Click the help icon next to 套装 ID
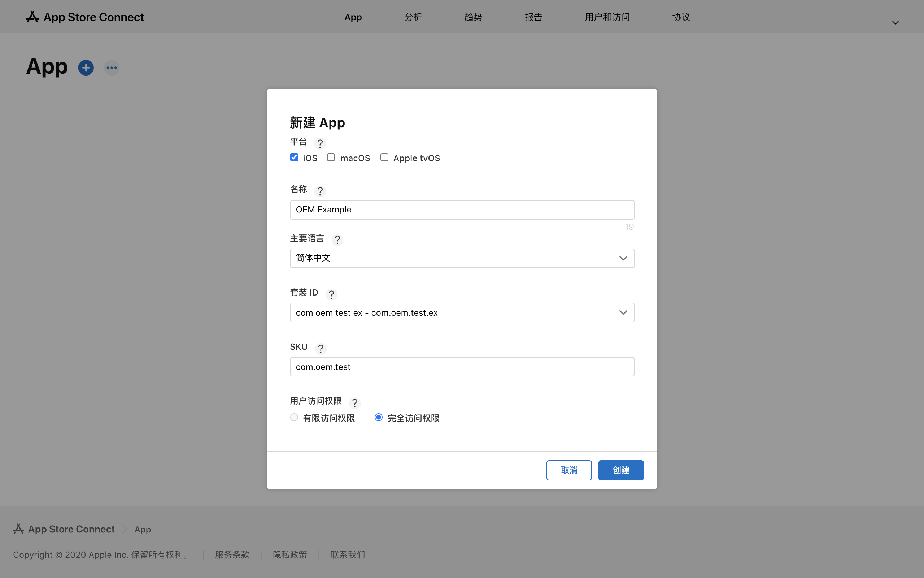Image resolution: width=924 pixels, height=578 pixels. click(331, 294)
